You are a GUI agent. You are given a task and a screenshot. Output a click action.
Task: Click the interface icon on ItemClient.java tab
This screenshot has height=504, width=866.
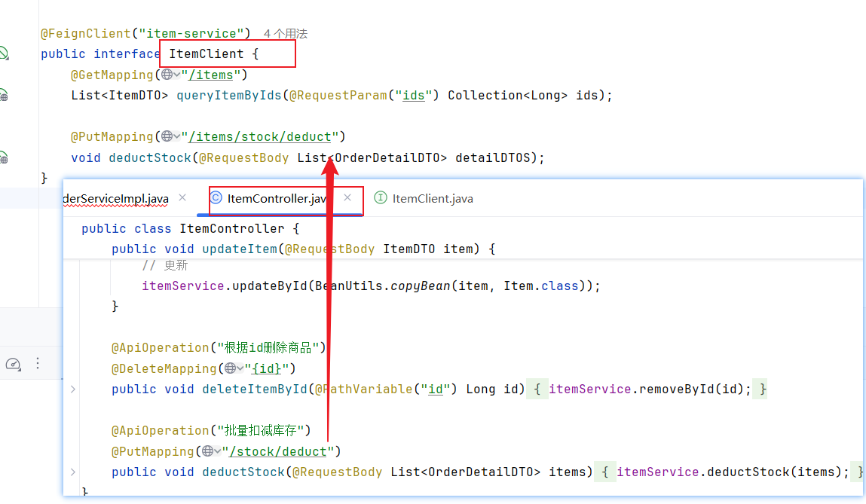[381, 198]
